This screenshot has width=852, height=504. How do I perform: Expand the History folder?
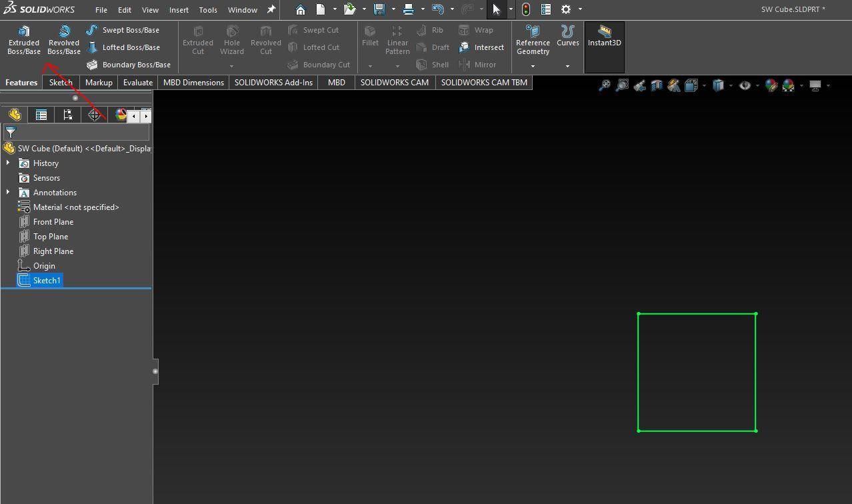tap(8, 163)
